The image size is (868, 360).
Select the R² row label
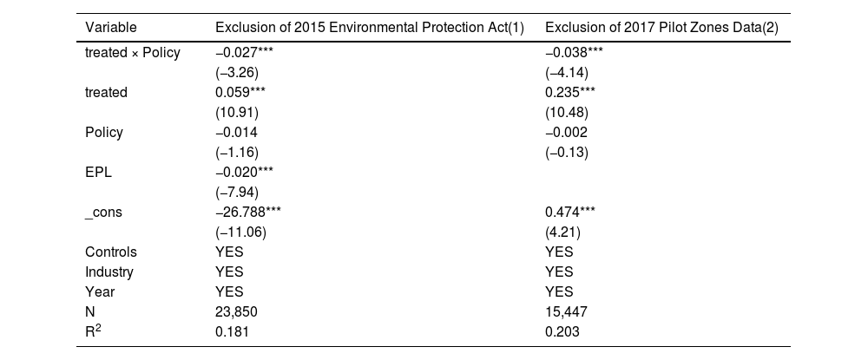[x=95, y=331]
